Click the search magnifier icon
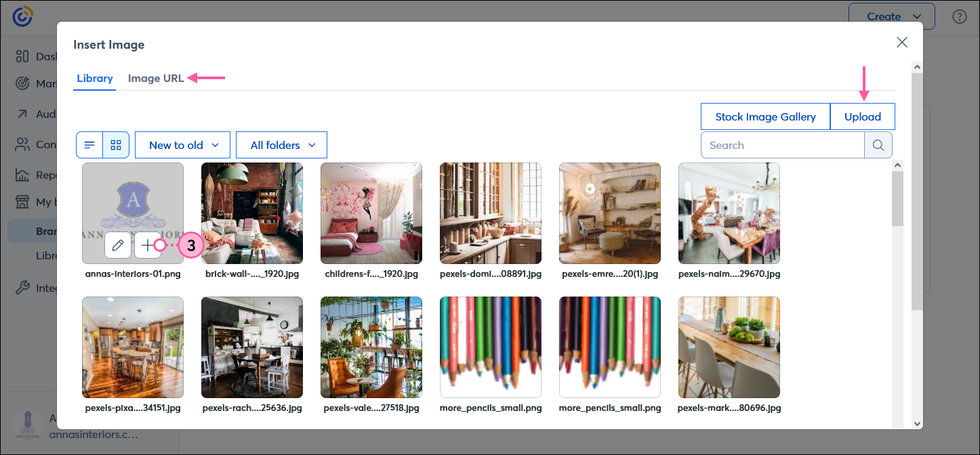 tap(878, 145)
